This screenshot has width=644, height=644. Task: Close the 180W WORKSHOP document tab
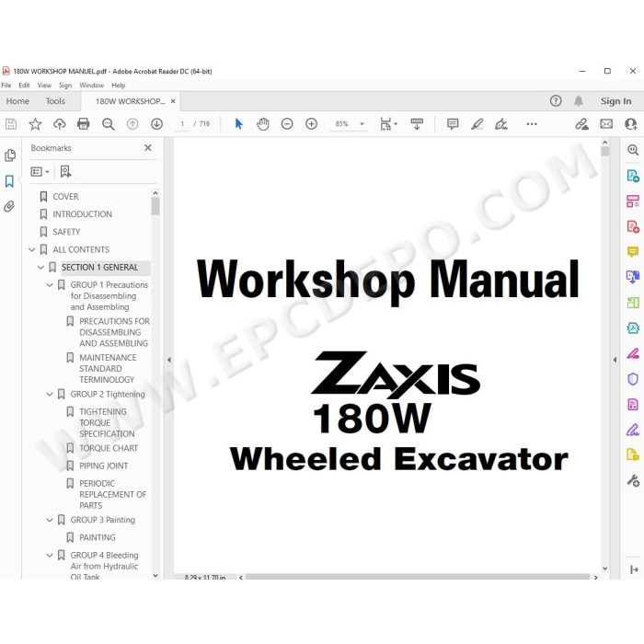(173, 101)
